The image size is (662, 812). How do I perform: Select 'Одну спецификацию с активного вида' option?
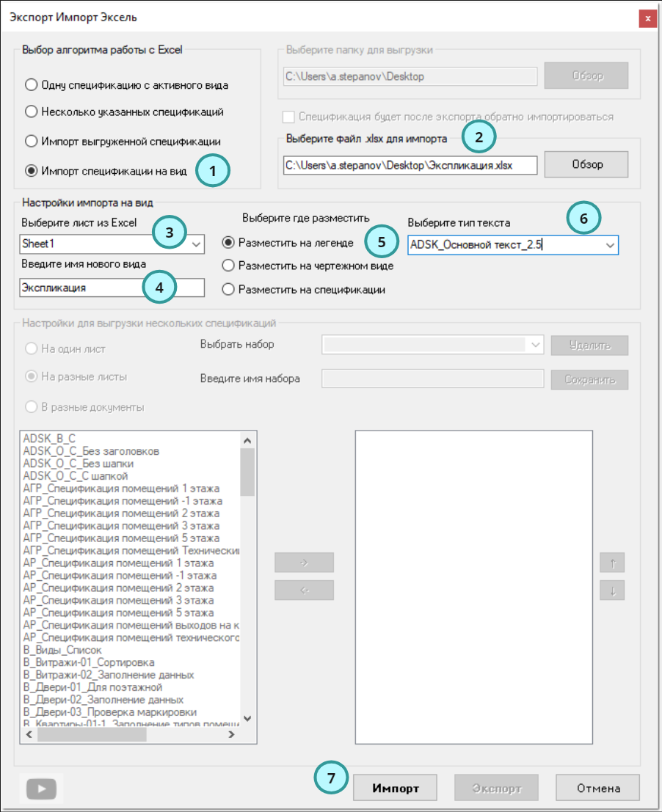(126, 85)
